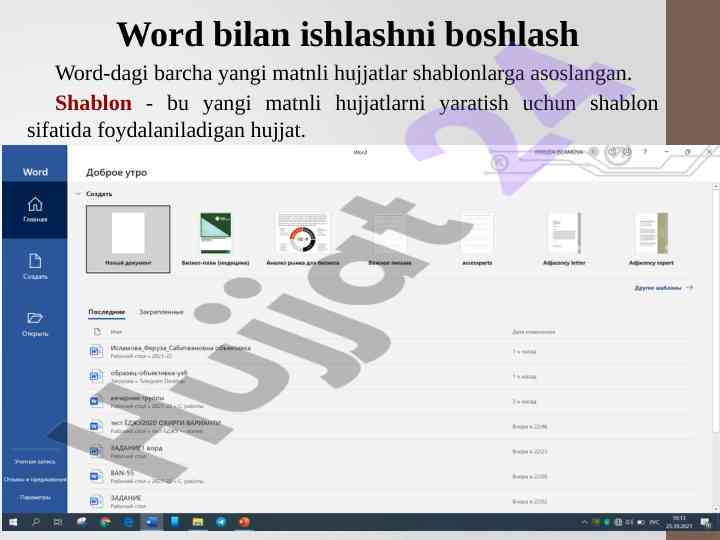Show hidden tray icons chevron

coord(584,522)
